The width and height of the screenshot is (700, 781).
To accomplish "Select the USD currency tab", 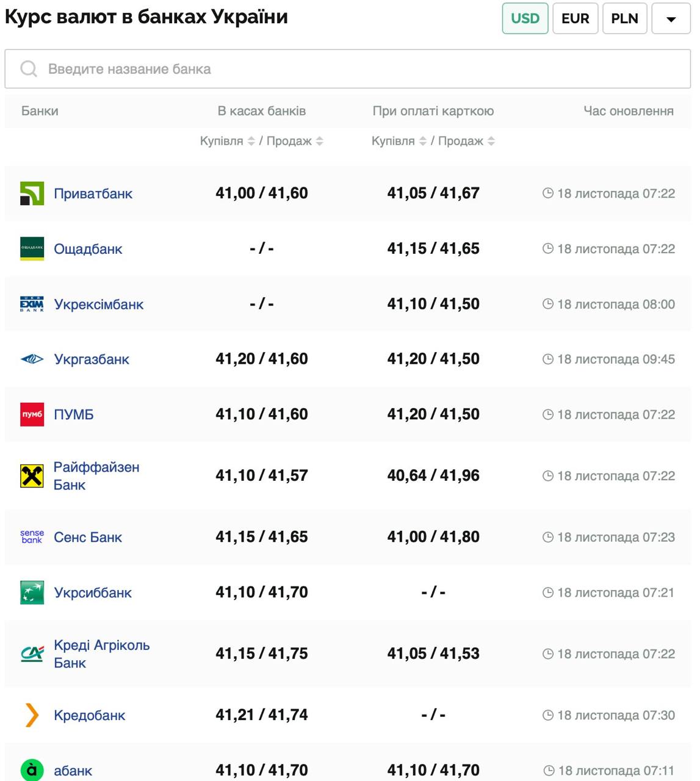I will pyautogui.click(x=525, y=18).
